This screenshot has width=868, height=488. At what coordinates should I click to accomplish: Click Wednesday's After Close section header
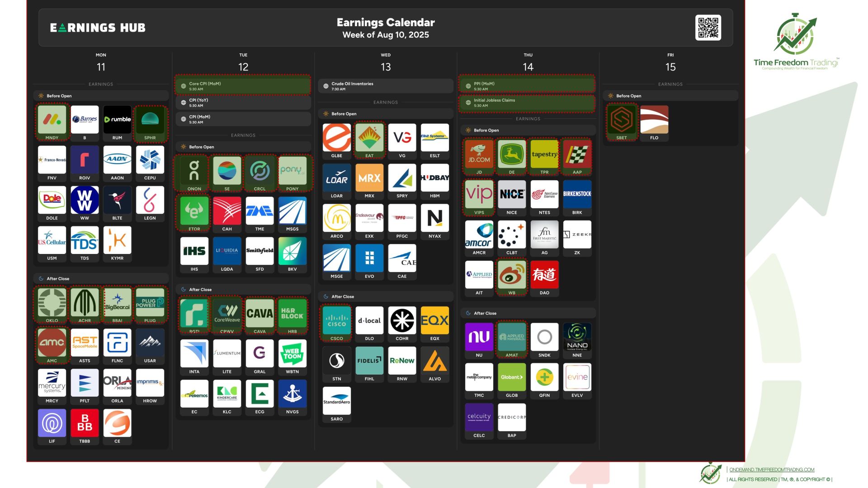click(386, 297)
